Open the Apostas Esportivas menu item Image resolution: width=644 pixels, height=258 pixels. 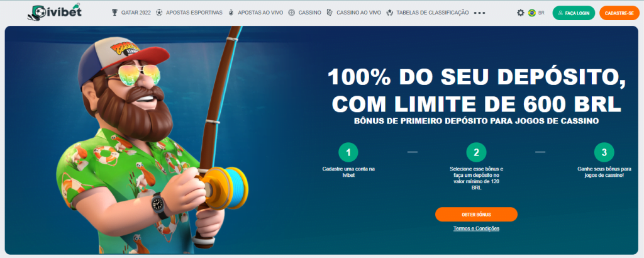pyautogui.click(x=194, y=13)
